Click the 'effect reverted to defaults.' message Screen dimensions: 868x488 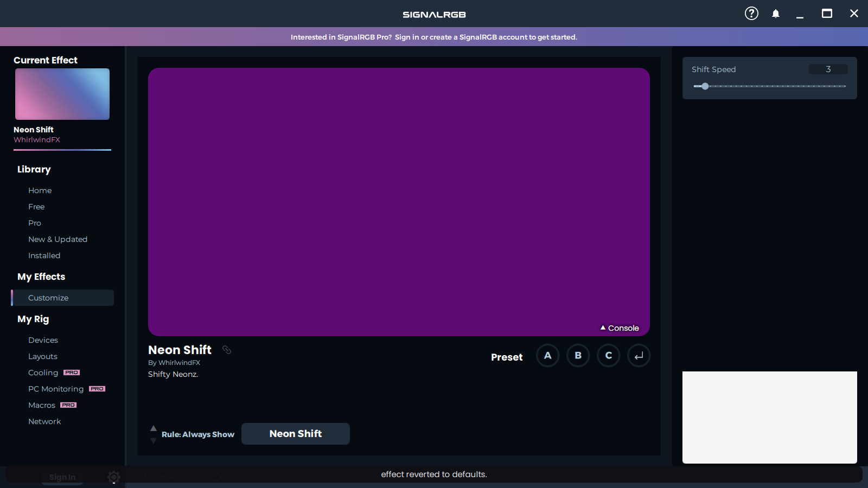[x=434, y=474]
